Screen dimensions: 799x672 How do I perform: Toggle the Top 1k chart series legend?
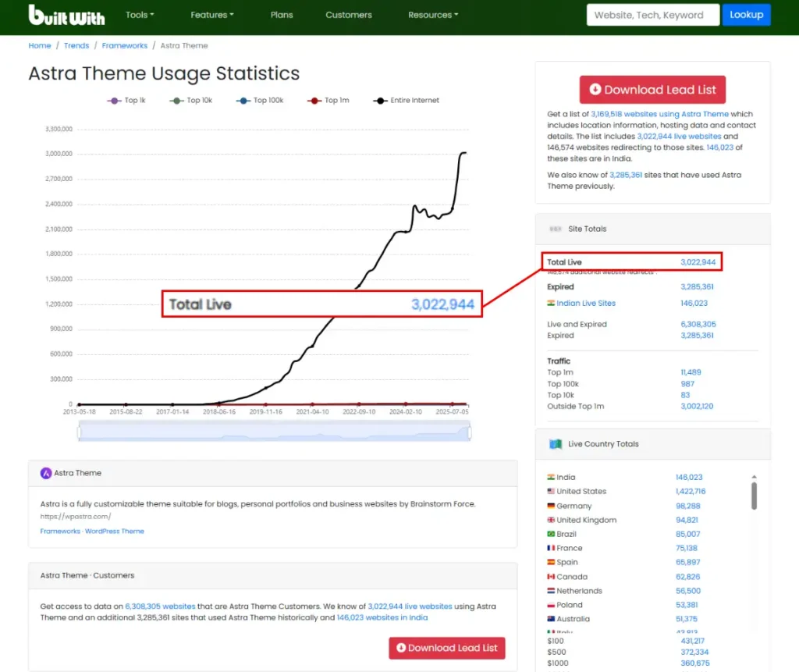[126, 101]
